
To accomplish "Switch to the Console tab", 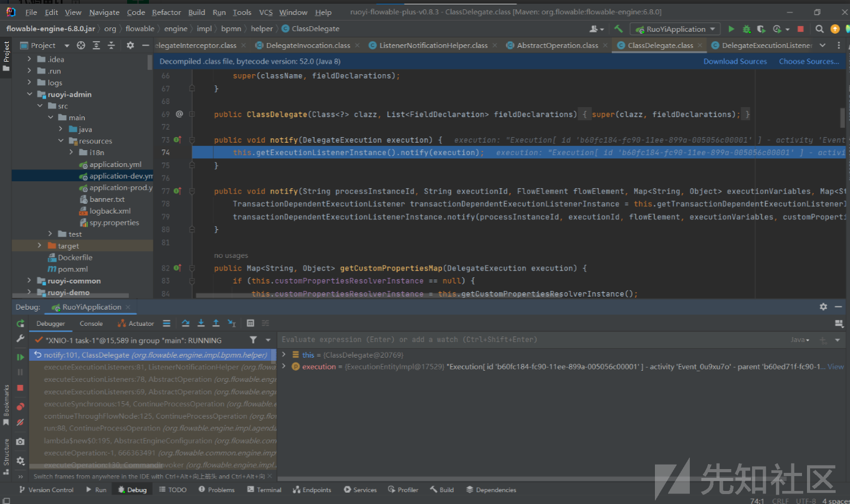I will [x=91, y=323].
